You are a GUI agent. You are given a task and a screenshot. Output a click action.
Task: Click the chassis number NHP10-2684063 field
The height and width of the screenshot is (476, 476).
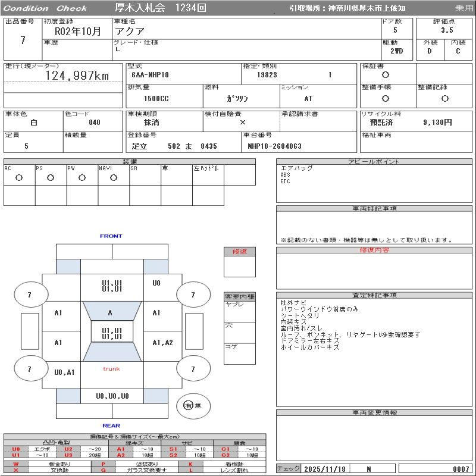[x=275, y=146]
